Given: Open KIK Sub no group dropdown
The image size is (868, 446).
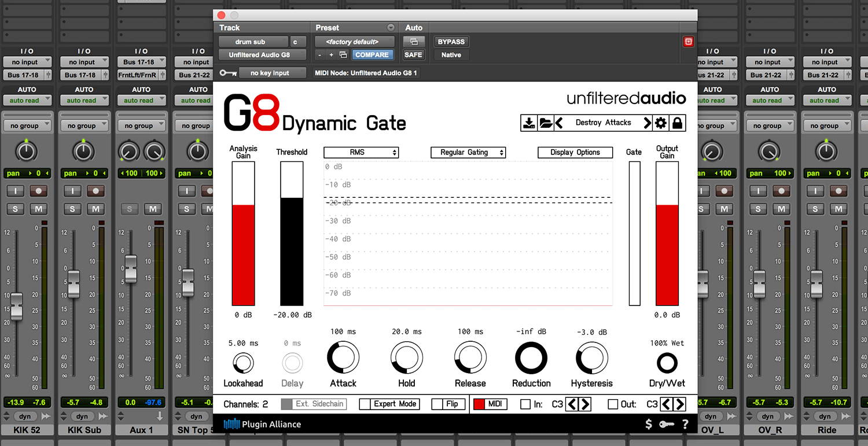Looking at the screenshot, I should coord(84,126).
